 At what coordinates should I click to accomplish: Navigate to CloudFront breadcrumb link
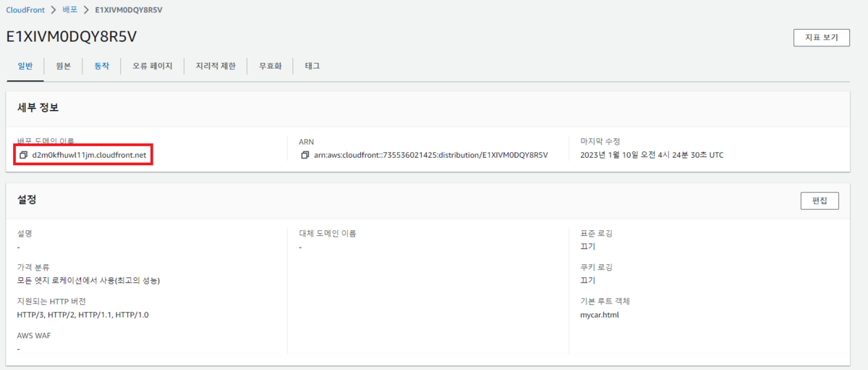coord(25,10)
